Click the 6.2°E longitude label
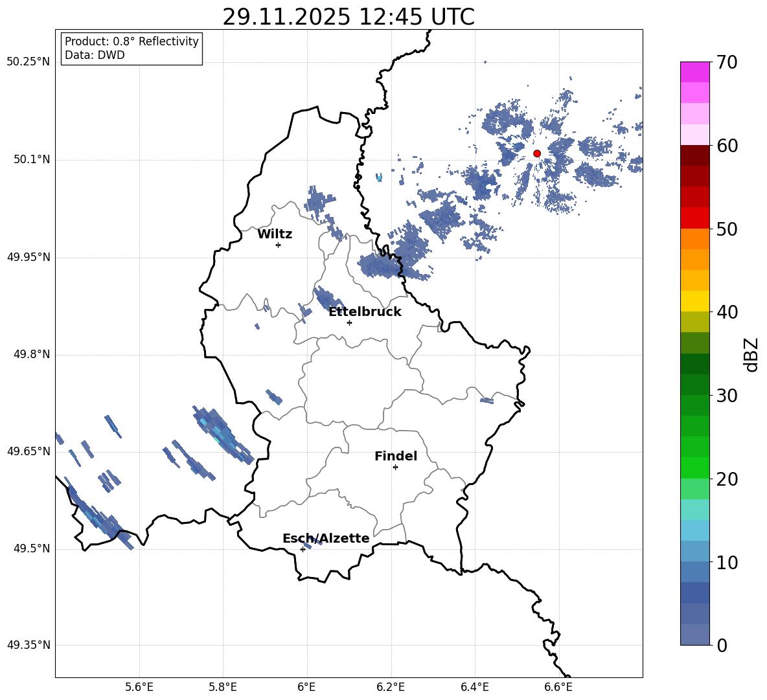The image size is (767, 700). click(x=391, y=687)
